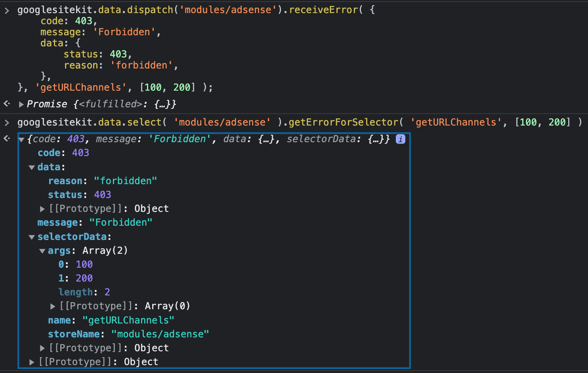588x373 pixels.
Task: Collapse the selectorData property
Action: (32, 237)
